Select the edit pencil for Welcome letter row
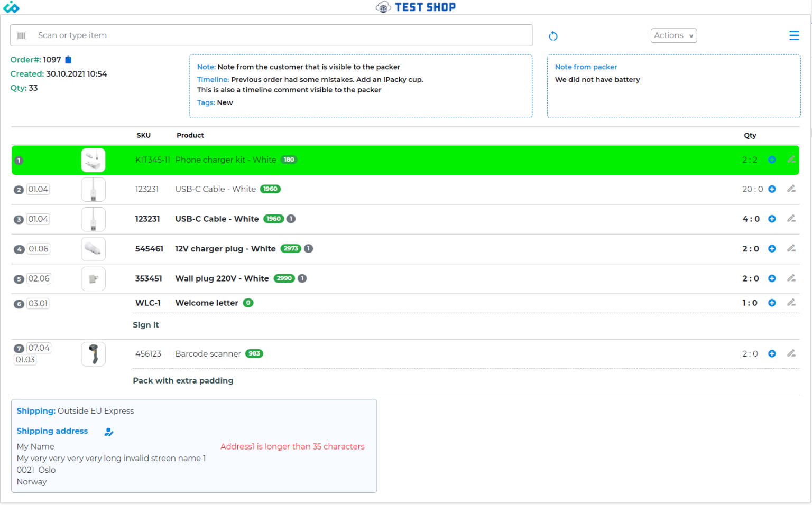 pyautogui.click(x=791, y=302)
